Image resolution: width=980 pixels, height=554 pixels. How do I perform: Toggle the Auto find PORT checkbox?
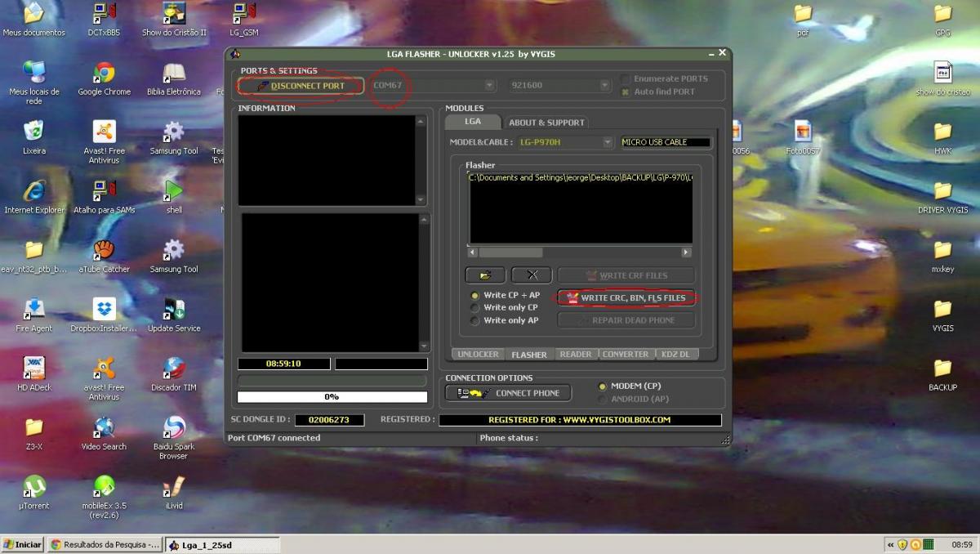point(626,92)
